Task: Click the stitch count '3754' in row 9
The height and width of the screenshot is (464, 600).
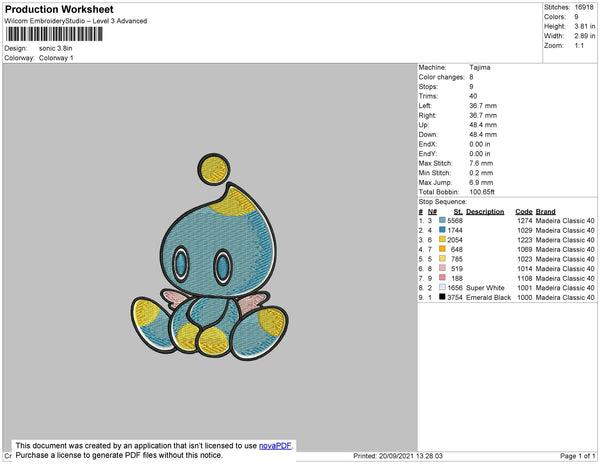Action: pyautogui.click(x=455, y=297)
